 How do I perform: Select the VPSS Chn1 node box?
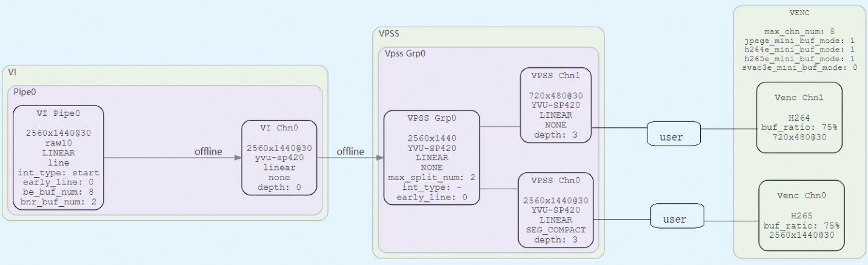556,106
